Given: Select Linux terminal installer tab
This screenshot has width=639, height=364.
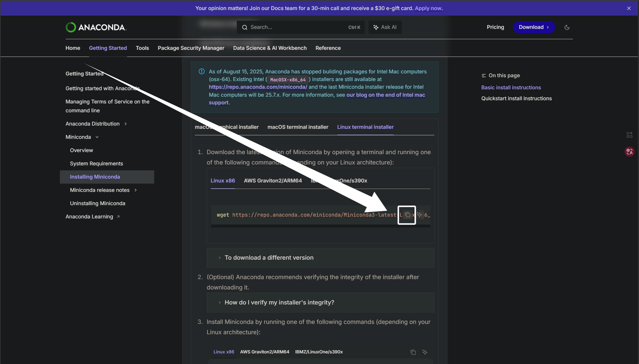Looking at the screenshot, I should click(365, 127).
